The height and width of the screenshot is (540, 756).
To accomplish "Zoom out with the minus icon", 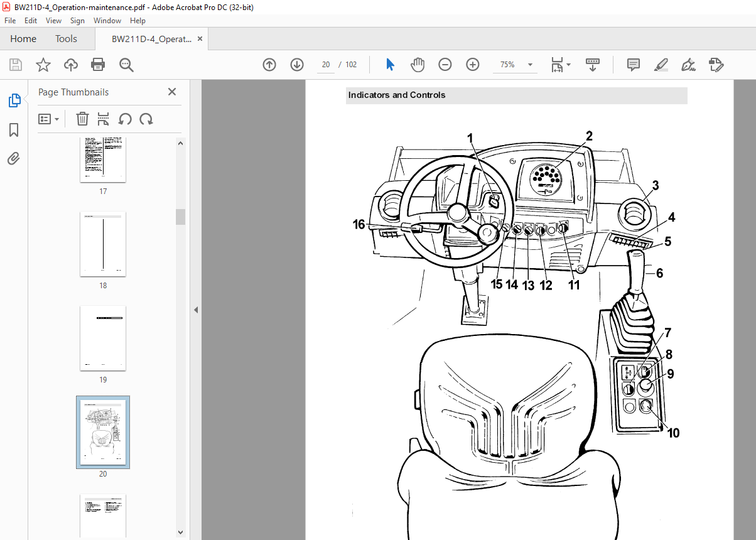I will tap(445, 65).
